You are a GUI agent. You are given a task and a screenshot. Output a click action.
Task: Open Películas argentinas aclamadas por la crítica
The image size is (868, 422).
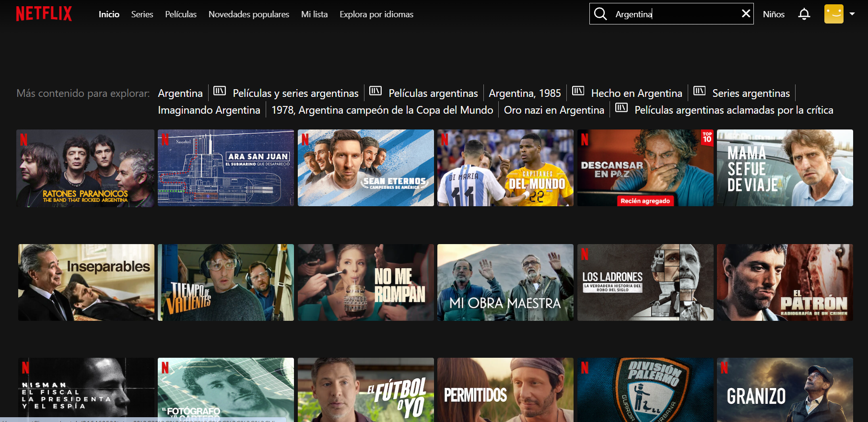click(x=734, y=110)
